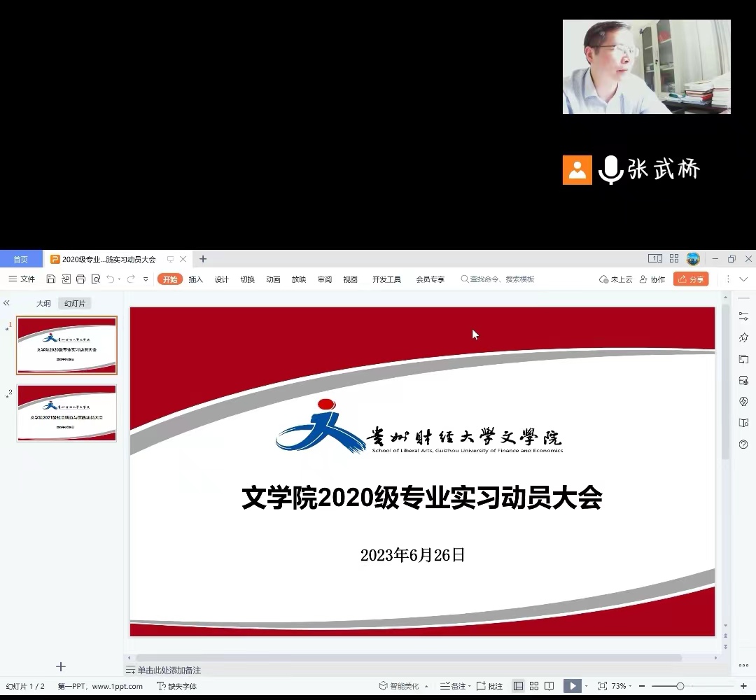The height and width of the screenshot is (700, 756).
Task: Toggle the 备注 notes pane
Action: coord(454,686)
